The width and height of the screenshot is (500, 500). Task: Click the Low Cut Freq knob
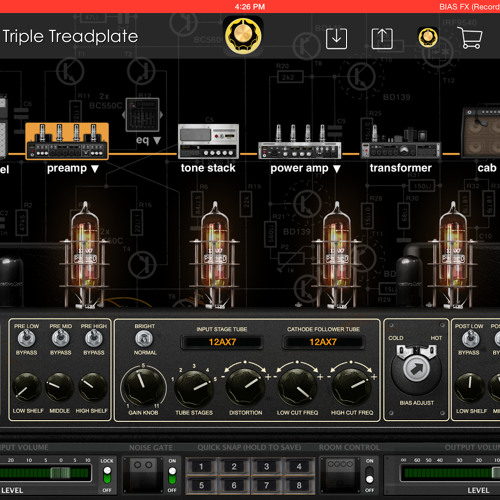point(297,388)
